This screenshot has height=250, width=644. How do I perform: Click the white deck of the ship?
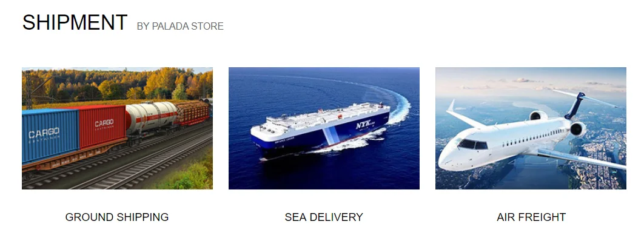[x=324, y=117]
